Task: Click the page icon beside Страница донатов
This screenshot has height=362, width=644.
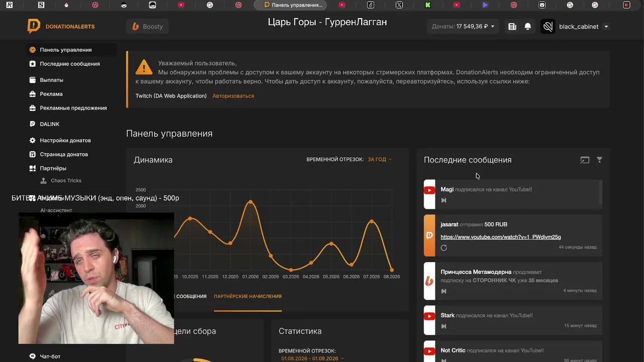Action: pyautogui.click(x=33, y=154)
